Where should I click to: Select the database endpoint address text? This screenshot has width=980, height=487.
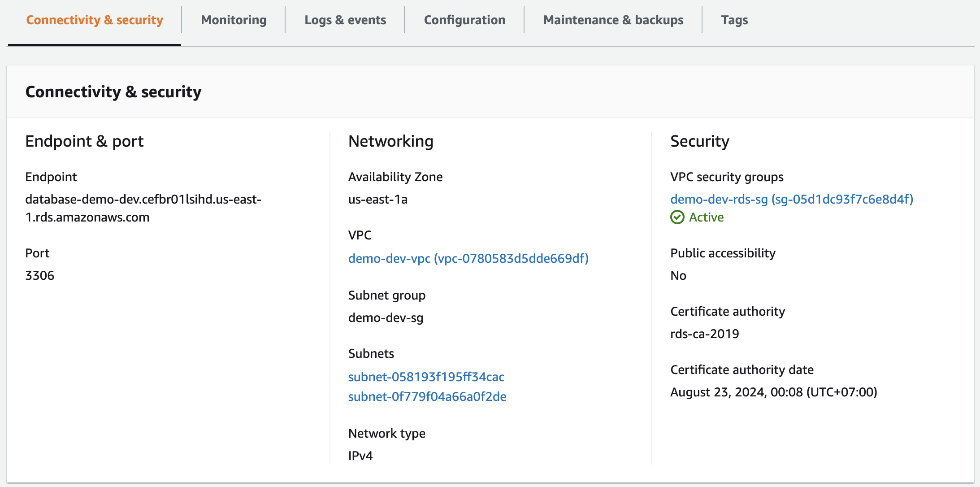click(143, 209)
